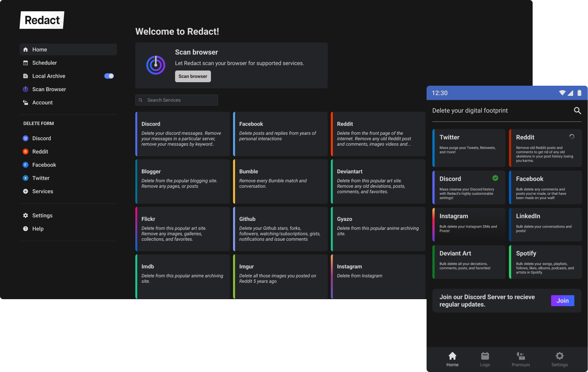Click the green checkmark on Discord card
588x372 pixels.
point(495,178)
